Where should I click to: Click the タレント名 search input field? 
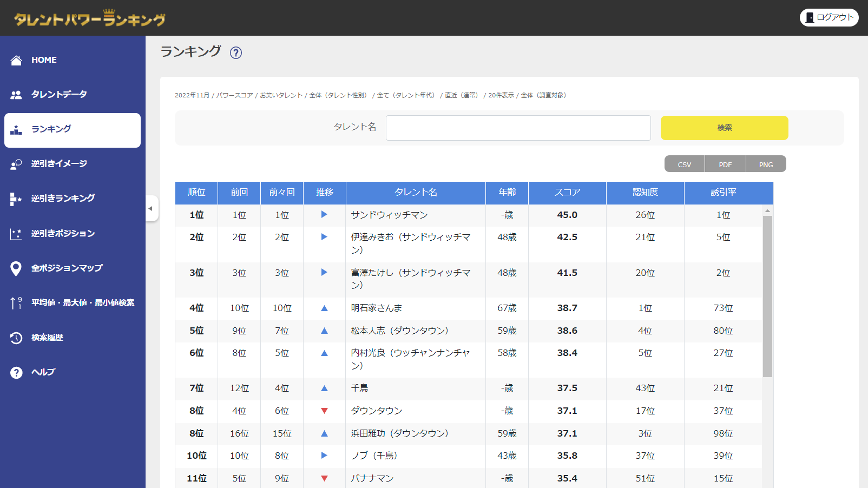click(518, 128)
